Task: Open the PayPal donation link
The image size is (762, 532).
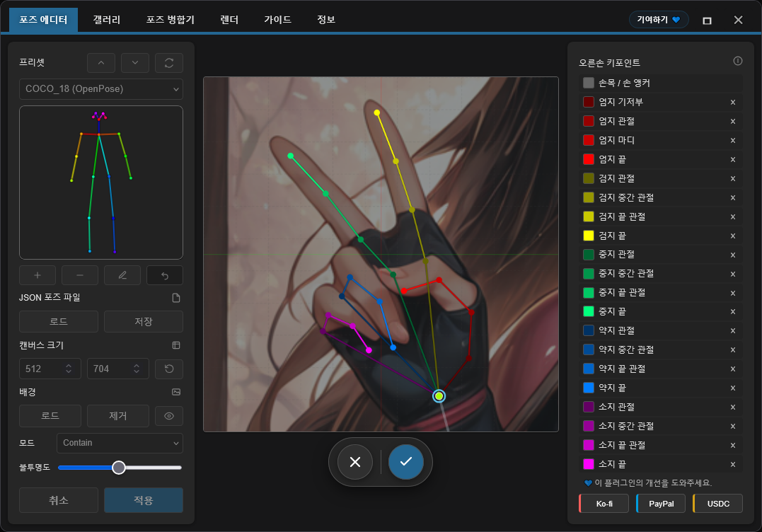Action: pos(661,504)
